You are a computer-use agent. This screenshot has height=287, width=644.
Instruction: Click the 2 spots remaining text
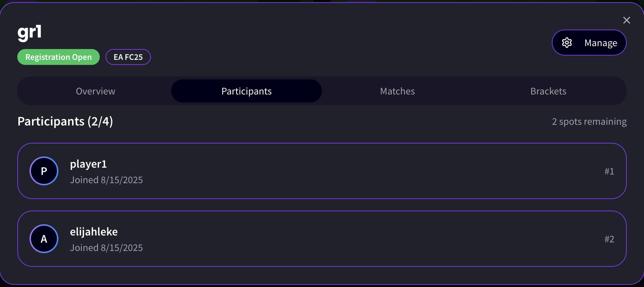[589, 122]
